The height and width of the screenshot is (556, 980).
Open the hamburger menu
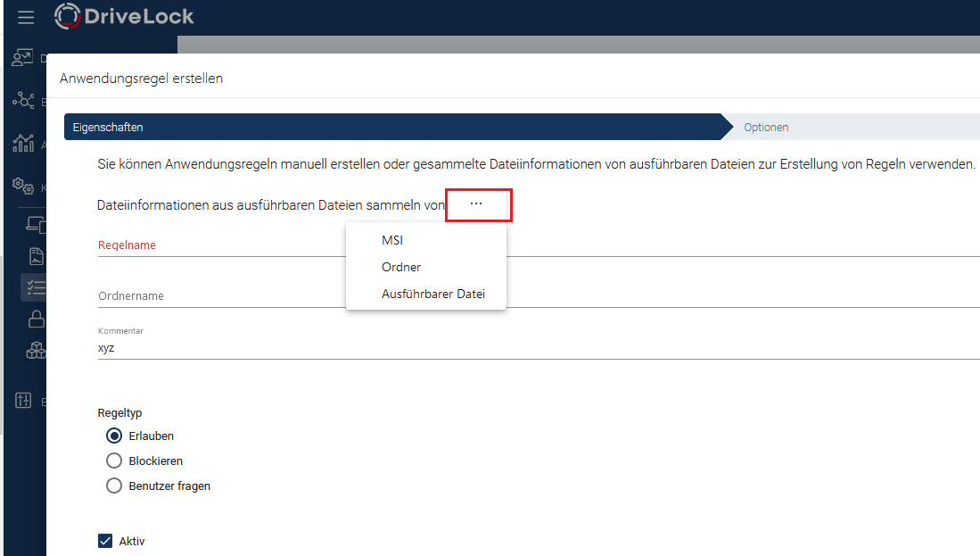26,17
